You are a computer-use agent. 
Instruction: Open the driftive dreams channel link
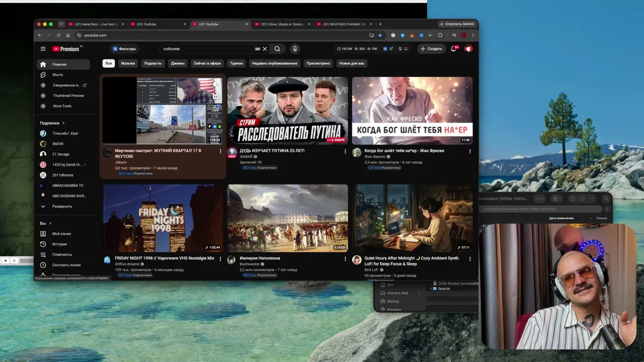pos(128,264)
